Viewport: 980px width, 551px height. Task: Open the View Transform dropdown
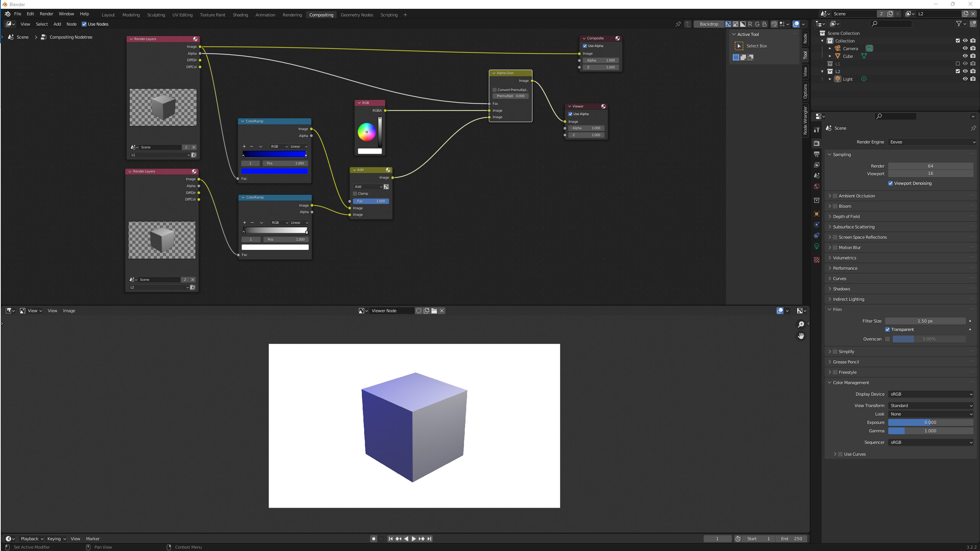coord(931,406)
